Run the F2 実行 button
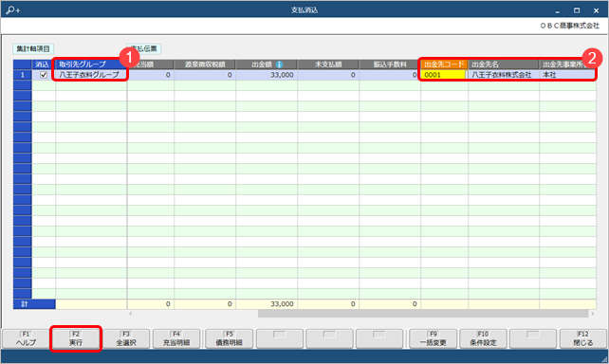Image resolution: width=609 pixels, height=364 pixels. (x=76, y=338)
